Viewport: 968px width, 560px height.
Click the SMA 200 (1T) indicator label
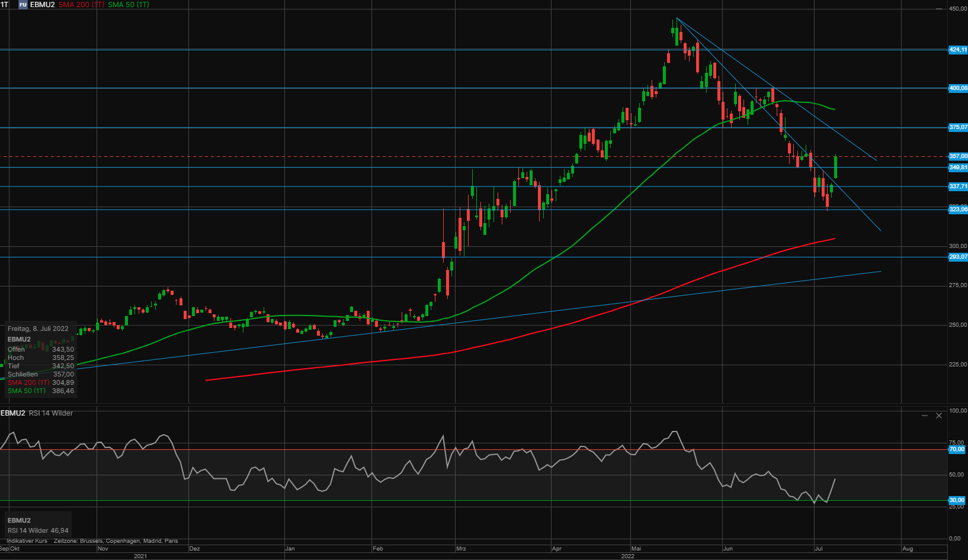coord(81,5)
